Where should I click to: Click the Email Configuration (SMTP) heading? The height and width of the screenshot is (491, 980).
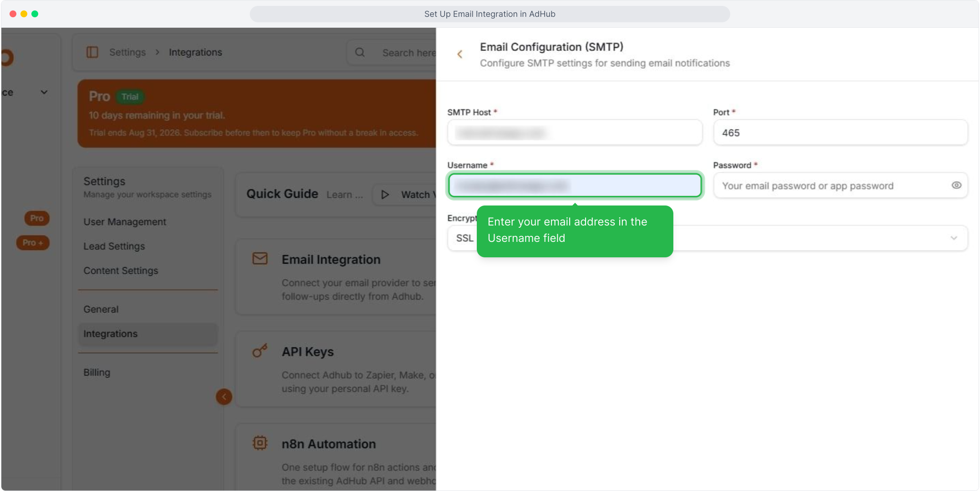[551, 47]
